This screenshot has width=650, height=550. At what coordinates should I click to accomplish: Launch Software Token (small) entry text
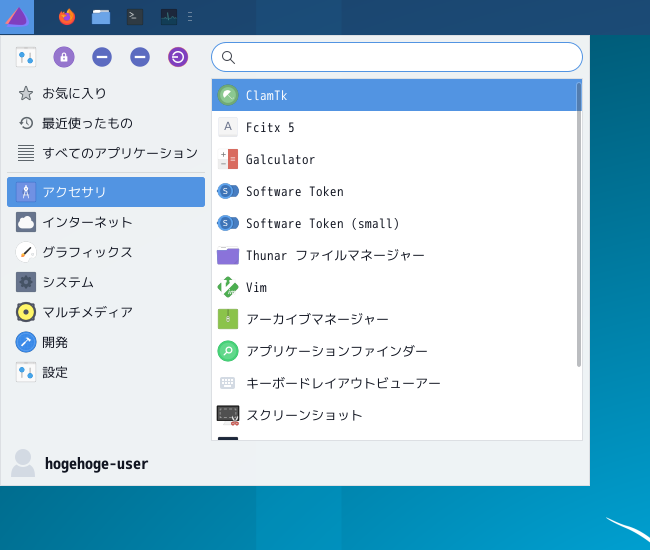click(x=323, y=223)
